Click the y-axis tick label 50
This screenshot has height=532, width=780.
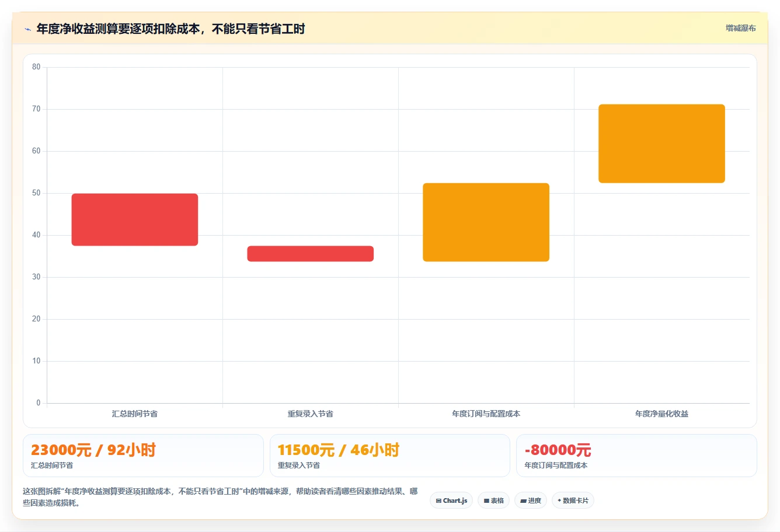[36, 193]
